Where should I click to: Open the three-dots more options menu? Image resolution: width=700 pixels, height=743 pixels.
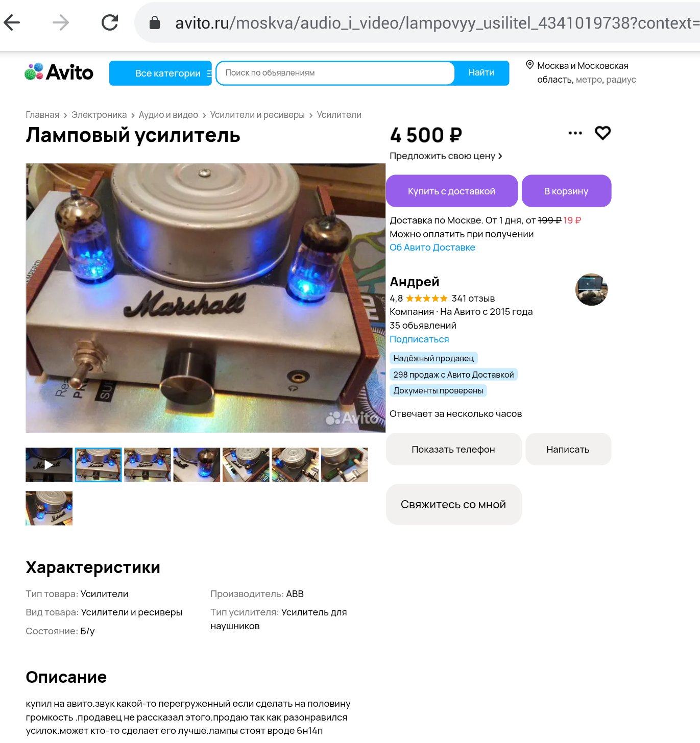(575, 133)
